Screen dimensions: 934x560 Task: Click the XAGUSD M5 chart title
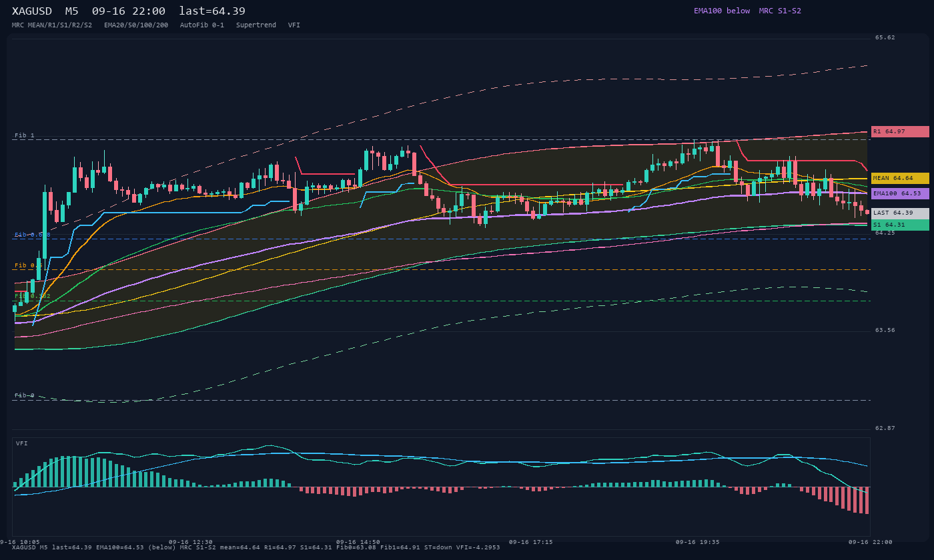(129, 11)
